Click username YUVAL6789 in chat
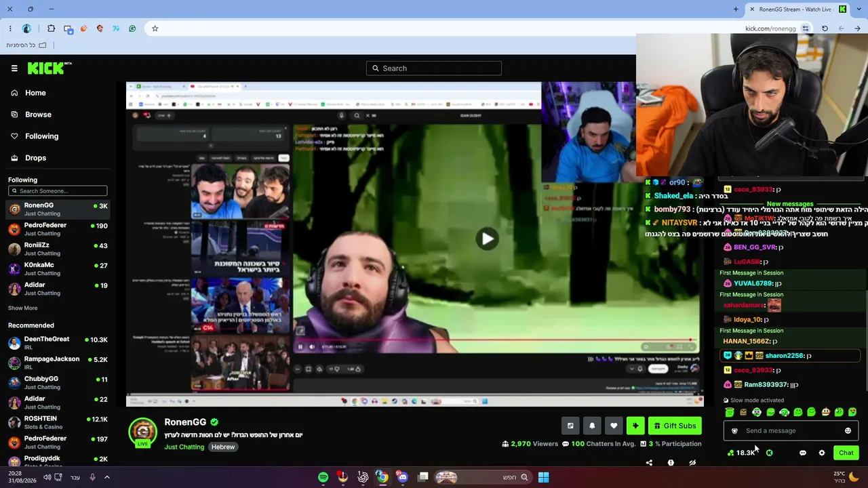The width and height of the screenshot is (868, 488). (x=753, y=283)
